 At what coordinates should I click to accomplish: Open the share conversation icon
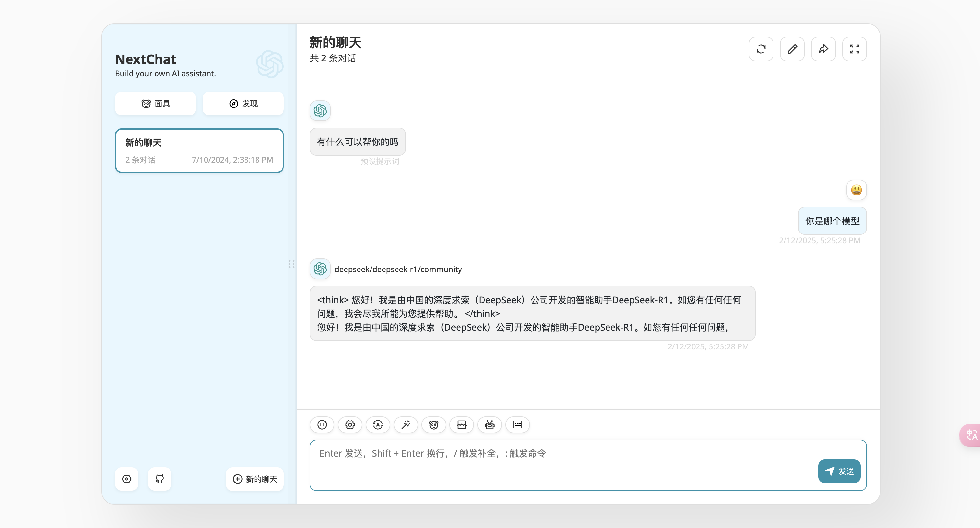(x=823, y=49)
